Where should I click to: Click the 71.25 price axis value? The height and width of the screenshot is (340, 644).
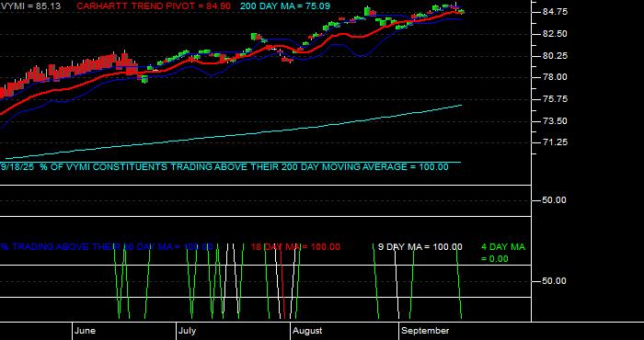click(x=555, y=142)
